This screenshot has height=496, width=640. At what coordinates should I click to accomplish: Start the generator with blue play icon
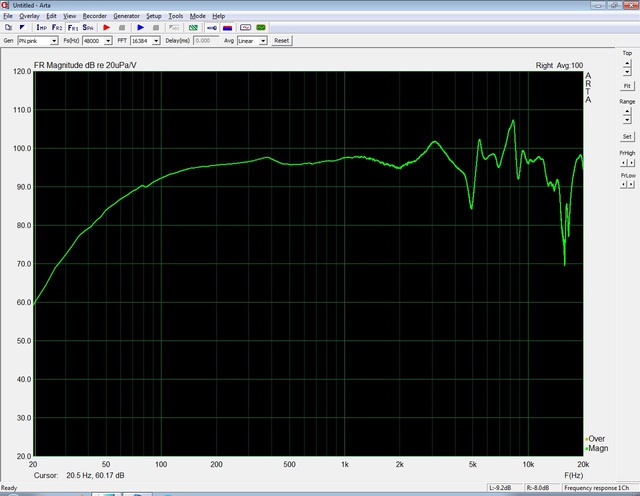(x=141, y=27)
